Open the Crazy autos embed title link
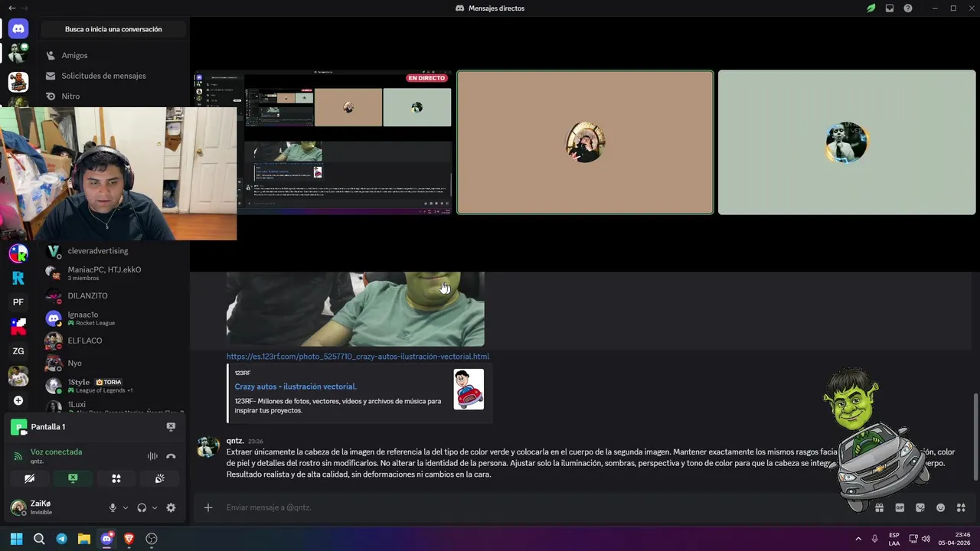 point(296,386)
